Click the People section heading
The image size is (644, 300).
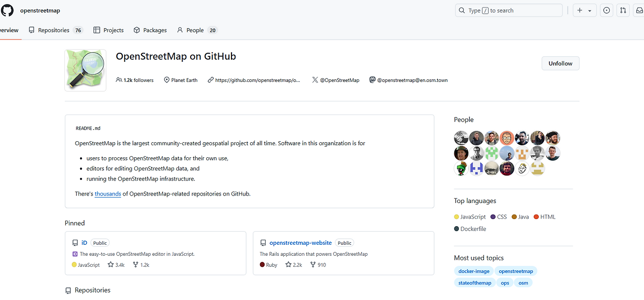point(463,120)
